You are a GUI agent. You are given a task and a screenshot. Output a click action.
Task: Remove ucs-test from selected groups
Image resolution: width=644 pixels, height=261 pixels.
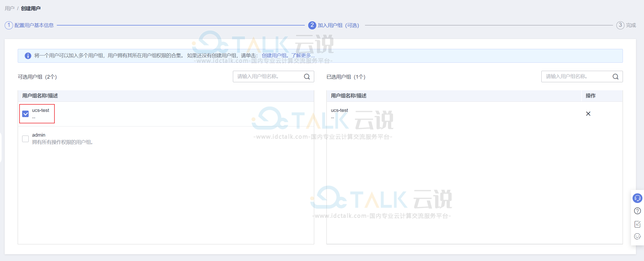click(588, 114)
